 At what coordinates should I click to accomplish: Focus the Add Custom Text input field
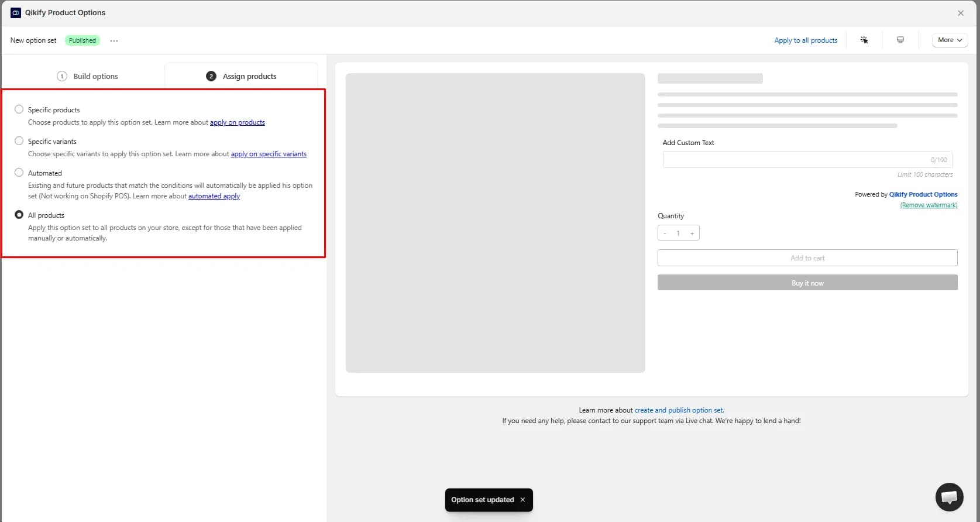(807, 160)
